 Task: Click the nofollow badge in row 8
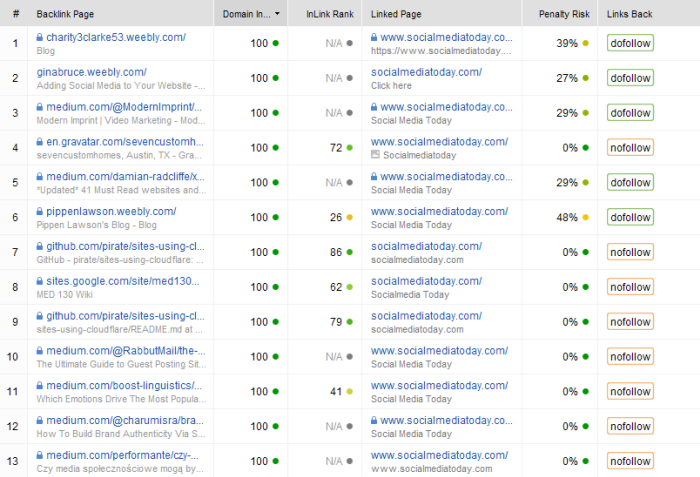coord(630,287)
